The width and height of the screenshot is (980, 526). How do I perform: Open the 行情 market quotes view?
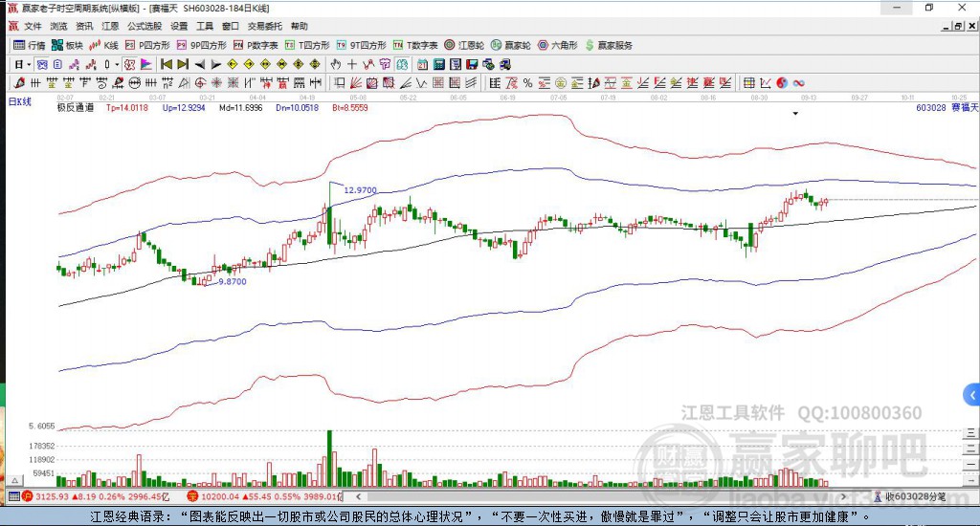[30, 45]
